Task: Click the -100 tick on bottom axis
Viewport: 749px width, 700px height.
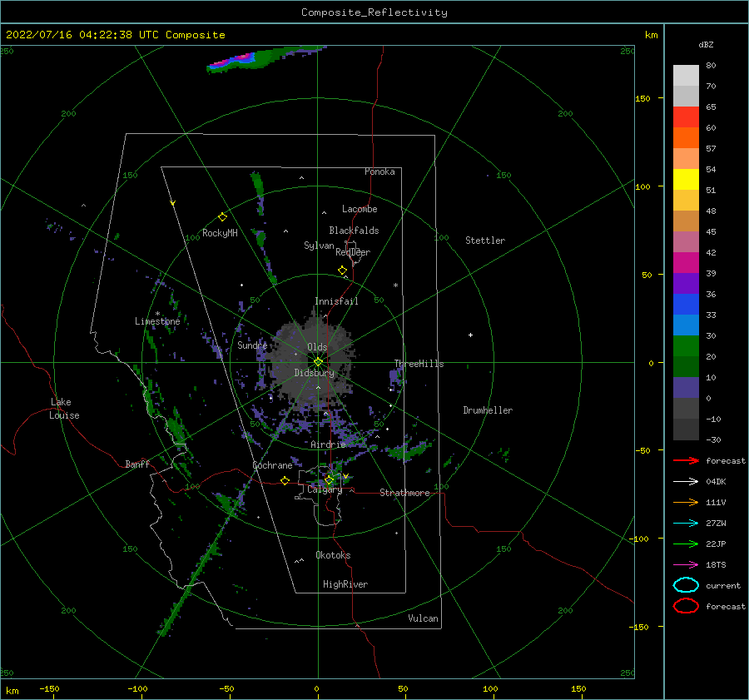Action: pos(137,689)
